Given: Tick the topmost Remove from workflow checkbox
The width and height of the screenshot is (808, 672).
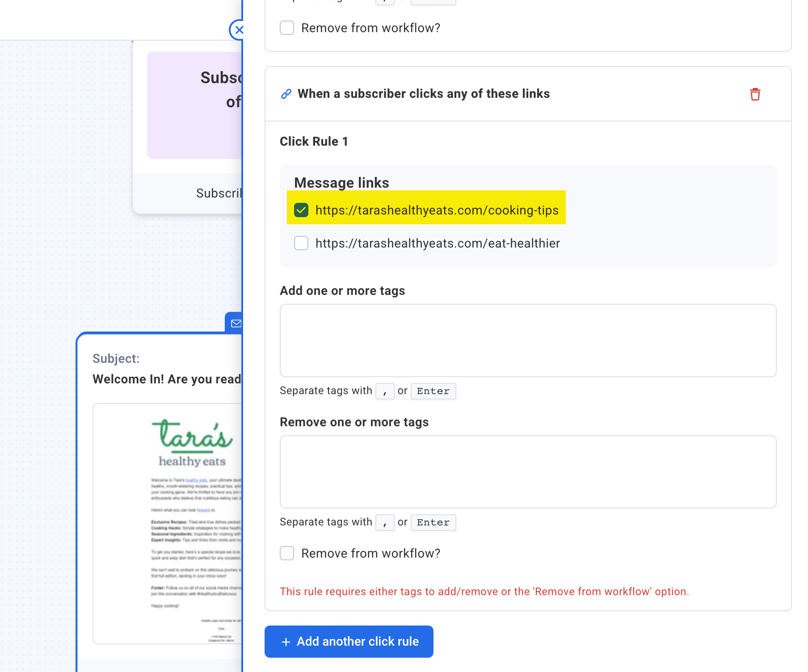Looking at the screenshot, I should pos(287,28).
